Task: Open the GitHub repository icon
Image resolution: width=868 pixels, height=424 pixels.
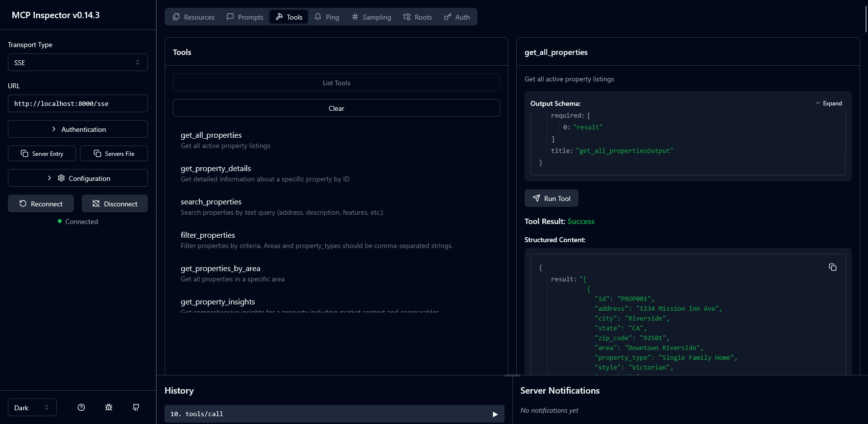Action: pos(136,407)
